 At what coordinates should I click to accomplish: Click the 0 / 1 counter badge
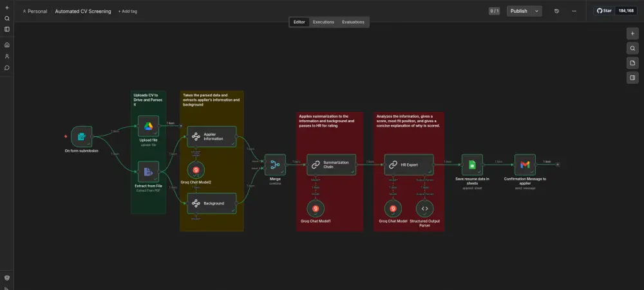[494, 11]
